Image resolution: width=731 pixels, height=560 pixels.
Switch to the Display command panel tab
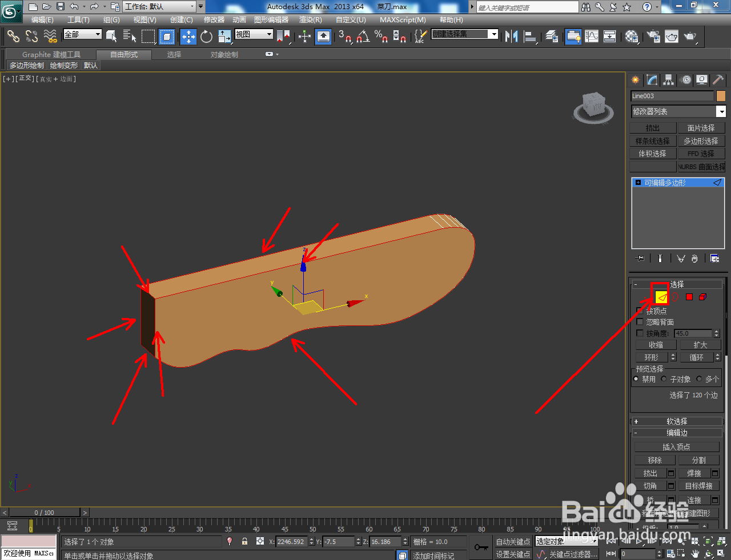pos(702,80)
